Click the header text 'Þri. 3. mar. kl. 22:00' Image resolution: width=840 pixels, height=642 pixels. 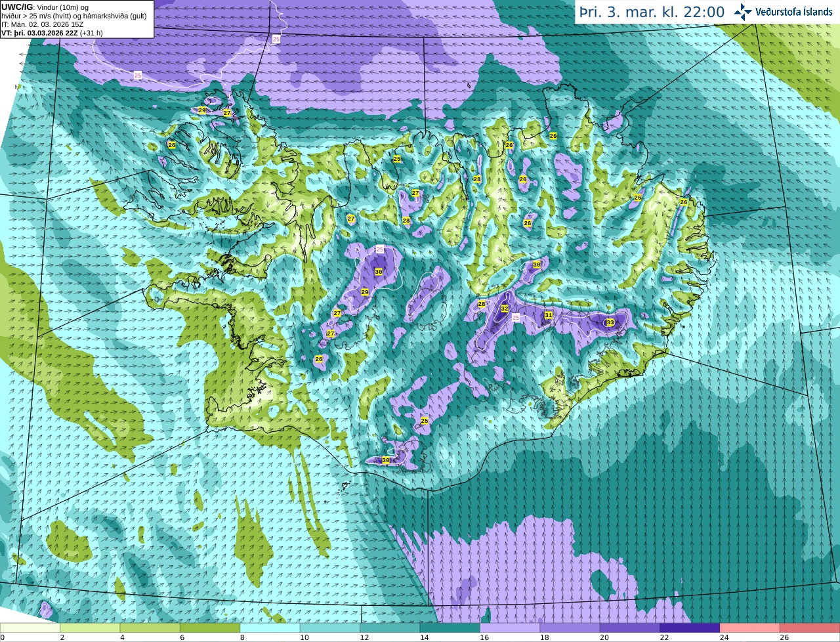click(x=652, y=12)
